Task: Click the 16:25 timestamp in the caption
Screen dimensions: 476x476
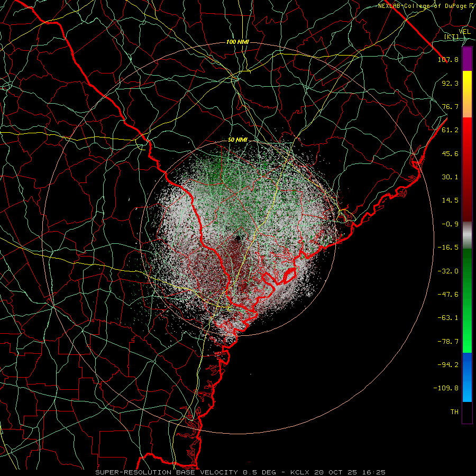Action: 375,472
